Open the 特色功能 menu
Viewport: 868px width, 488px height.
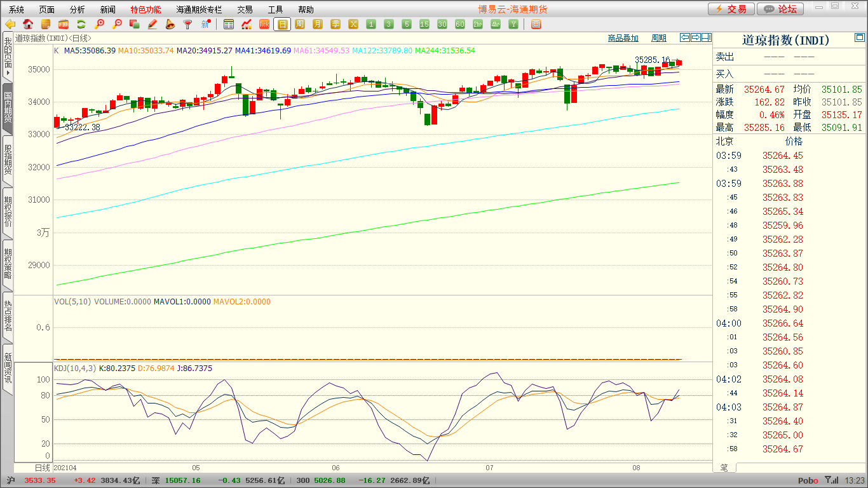click(x=146, y=10)
